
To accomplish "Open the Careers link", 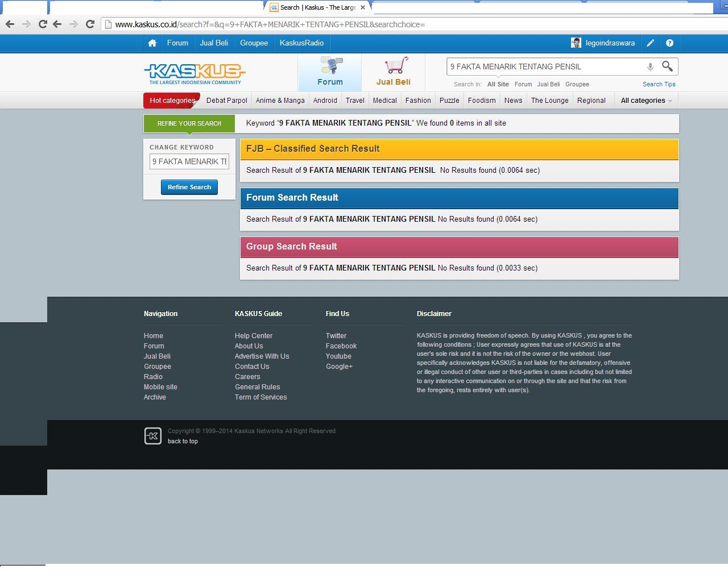I will click(247, 377).
